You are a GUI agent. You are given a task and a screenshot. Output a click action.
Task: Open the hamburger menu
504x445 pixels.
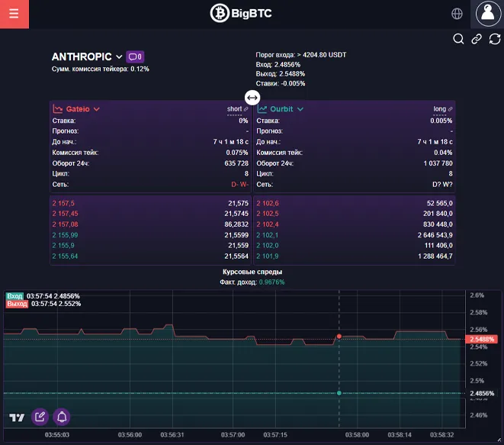click(14, 14)
